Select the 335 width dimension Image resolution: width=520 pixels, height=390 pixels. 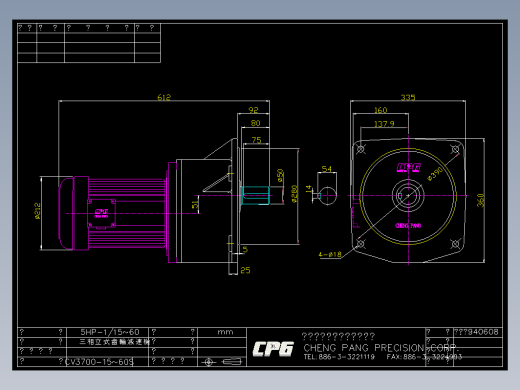click(408, 97)
